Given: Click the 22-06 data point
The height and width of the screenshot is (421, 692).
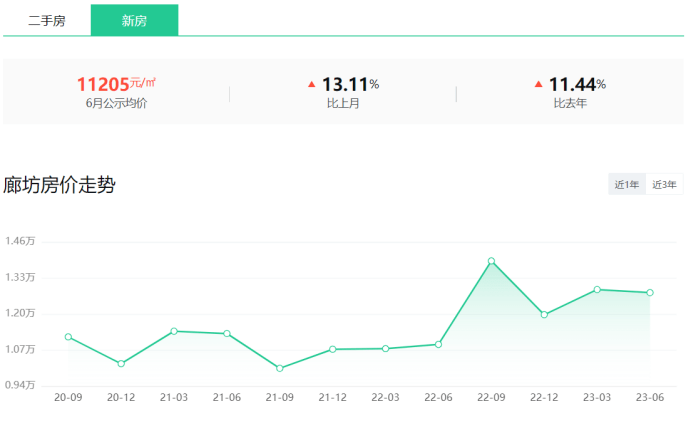Looking at the screenshot, I should click(439, 344).
